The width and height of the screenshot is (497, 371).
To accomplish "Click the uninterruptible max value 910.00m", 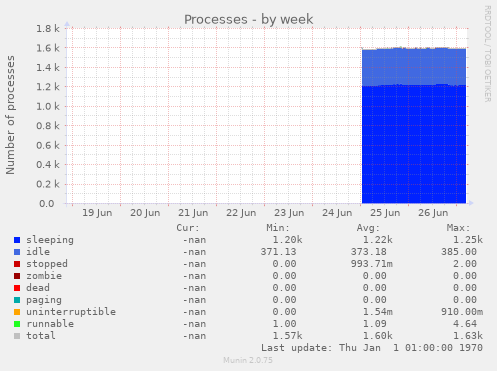I will coord(462,312).
